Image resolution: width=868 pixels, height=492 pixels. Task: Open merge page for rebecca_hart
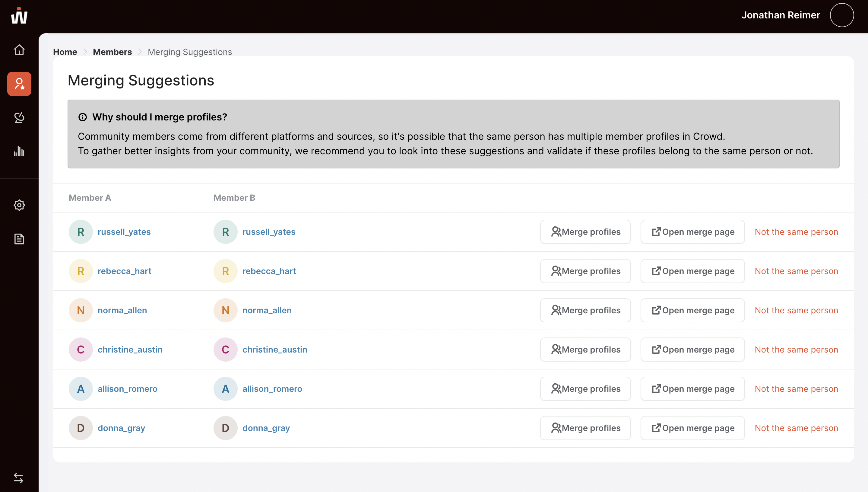coord(692,271)
